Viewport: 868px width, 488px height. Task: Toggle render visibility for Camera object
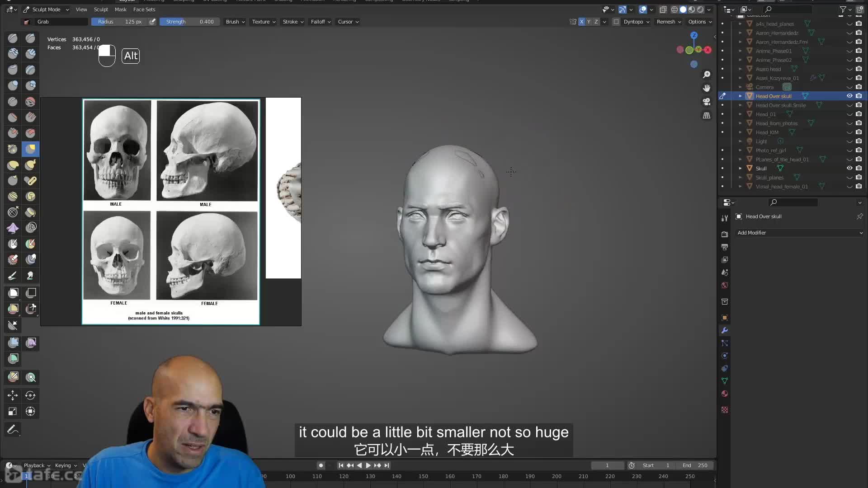pyautogui.click(x=859, y=87)
